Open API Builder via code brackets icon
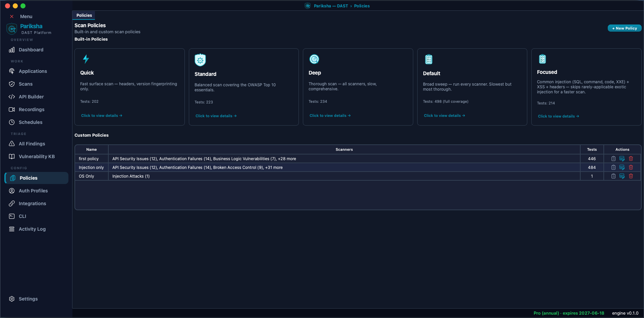 coord(12,97)
